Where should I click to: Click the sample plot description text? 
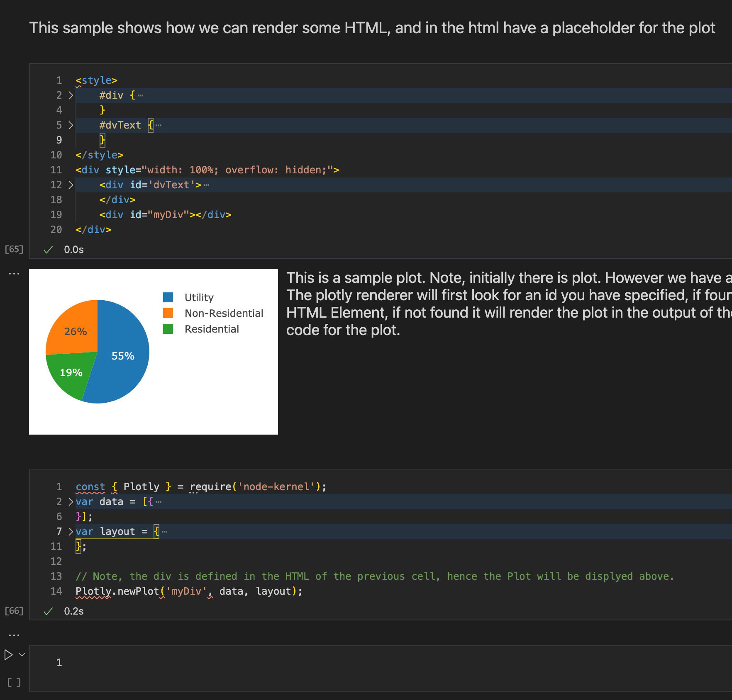tap(509, 304)
